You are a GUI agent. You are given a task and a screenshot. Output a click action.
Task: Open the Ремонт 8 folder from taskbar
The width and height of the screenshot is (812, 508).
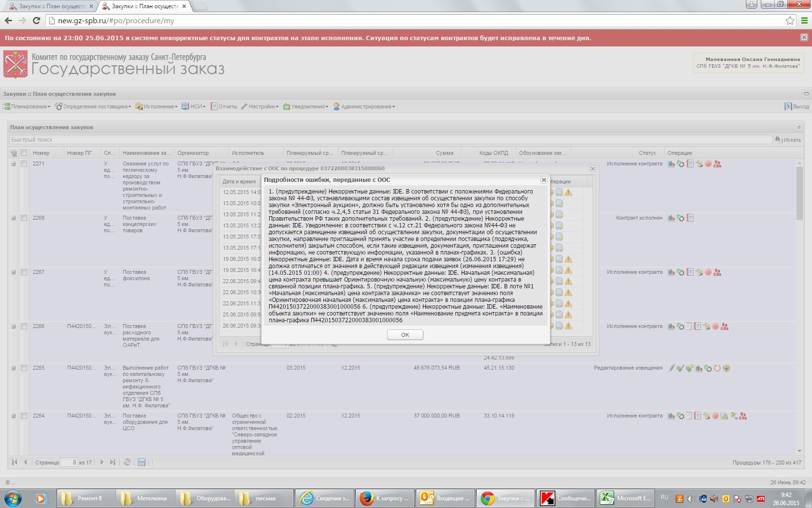pyautogui.click(x=86, y=498)
